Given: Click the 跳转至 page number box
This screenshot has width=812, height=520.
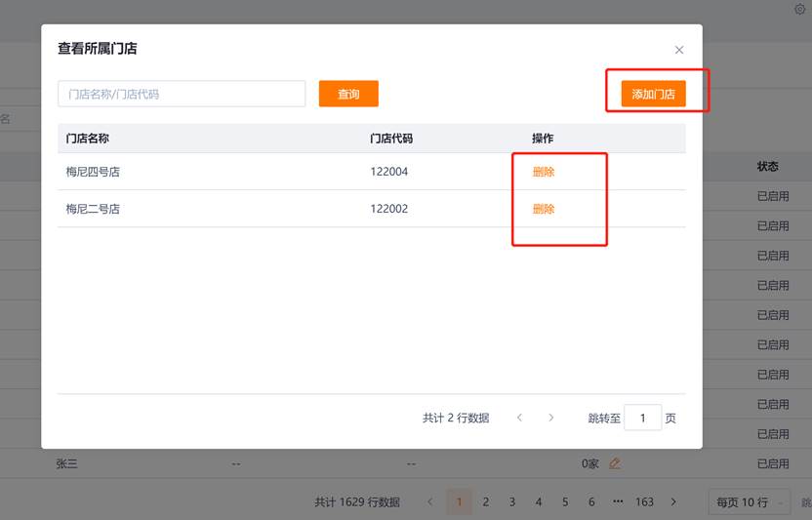Looking at the screenshot, I should tap(643, 418).
